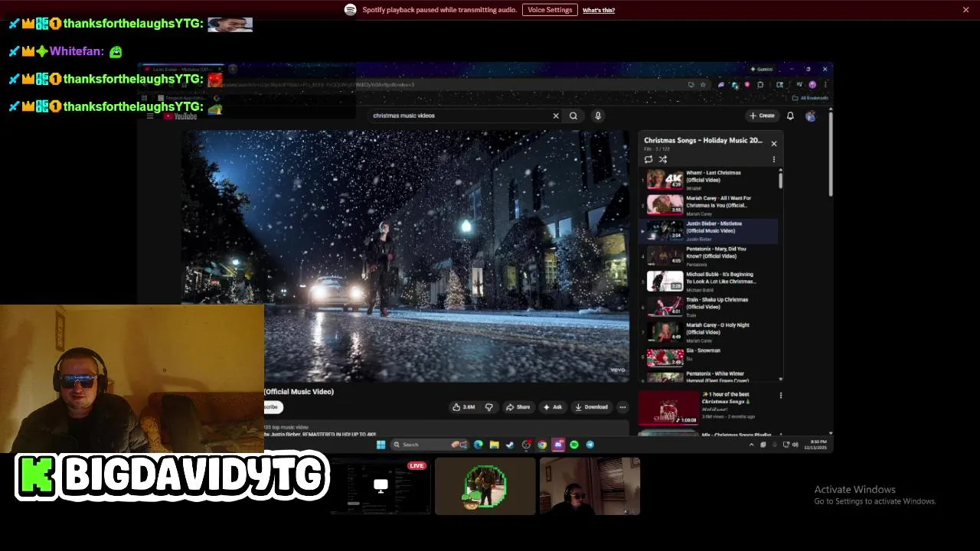Open Chrome three-dot menu
Image resolution: width=980 pixels, height=551 pixels.
point(825,84)
